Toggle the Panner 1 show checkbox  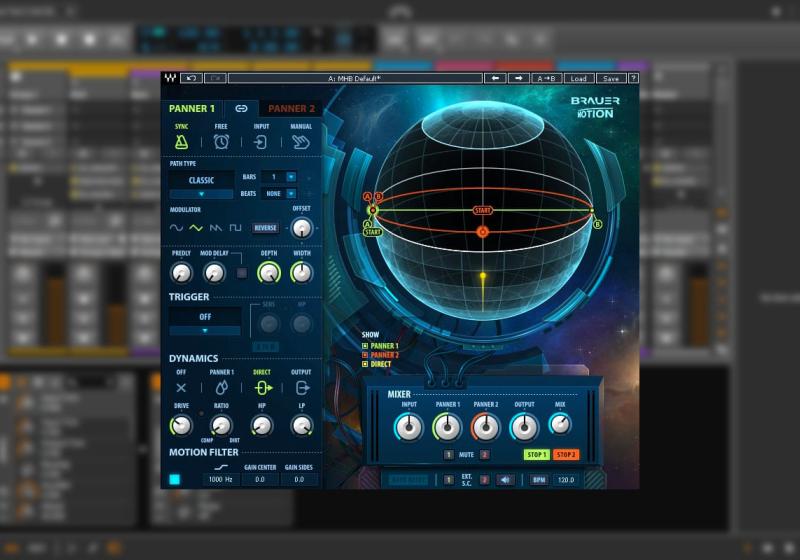pyautogui.click(x=366, y=346)
